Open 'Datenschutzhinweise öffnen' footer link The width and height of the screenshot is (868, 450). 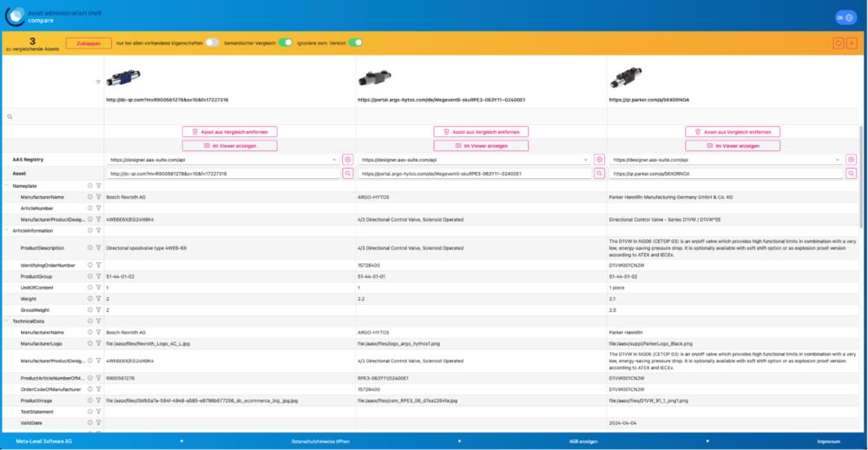[320, 441]
